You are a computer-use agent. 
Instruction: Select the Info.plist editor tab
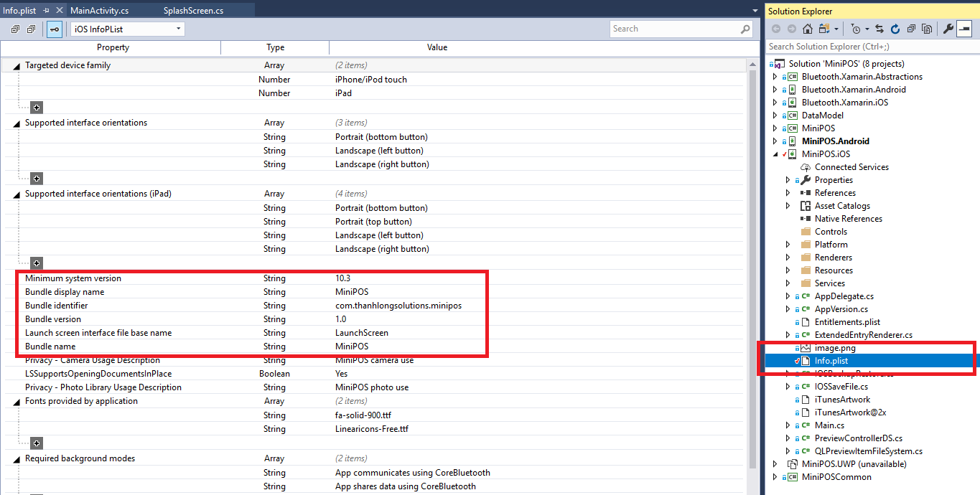pyautogui.click(x=19, y=10)
